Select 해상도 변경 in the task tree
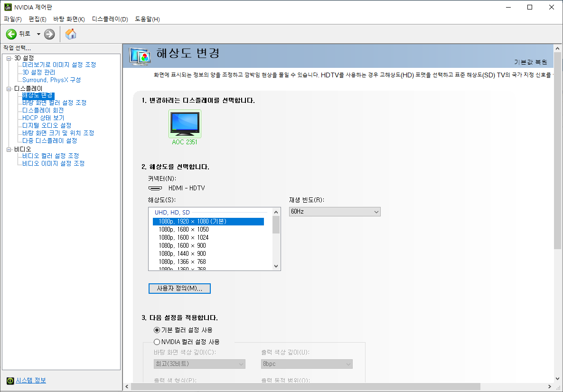This screenshot has height=392, width=563. 38,95
